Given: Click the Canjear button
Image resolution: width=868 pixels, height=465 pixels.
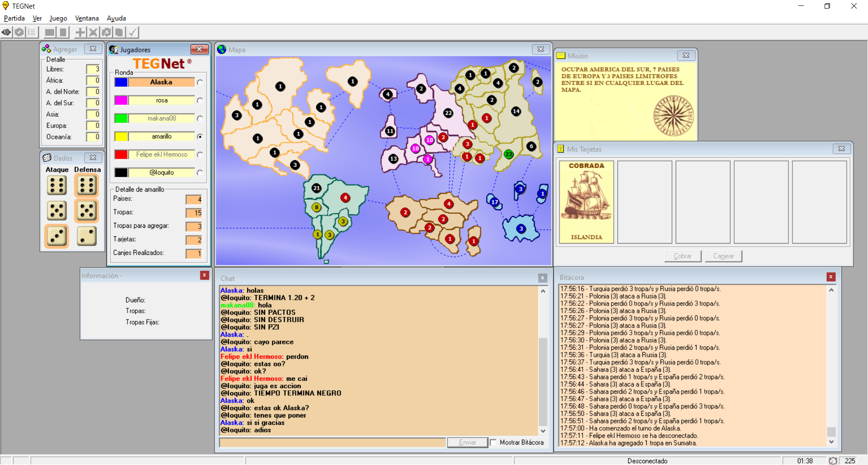Looking at the screenshot, I should [x=724, y=256].
